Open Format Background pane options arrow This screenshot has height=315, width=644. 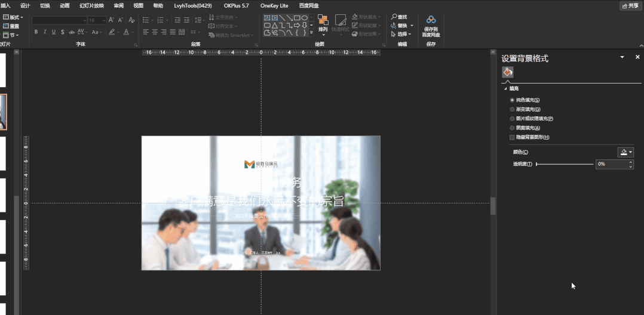[622, 57]
